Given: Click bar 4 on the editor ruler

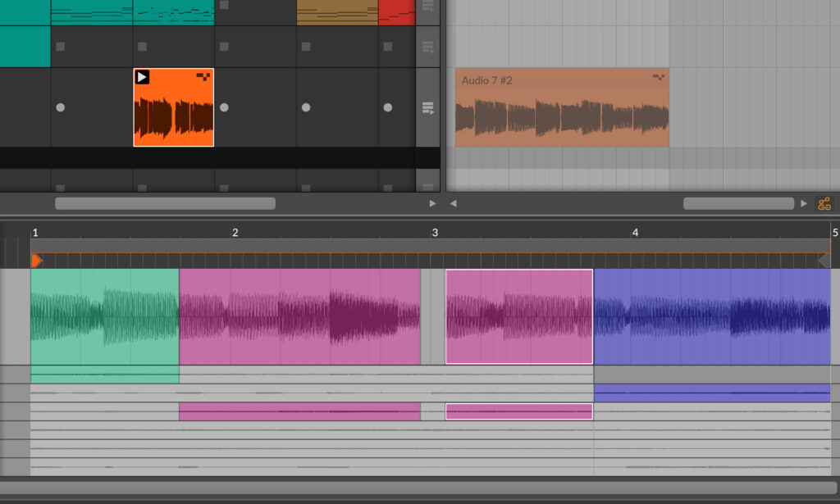Looking at the screenshot, I should pos(636,233).
